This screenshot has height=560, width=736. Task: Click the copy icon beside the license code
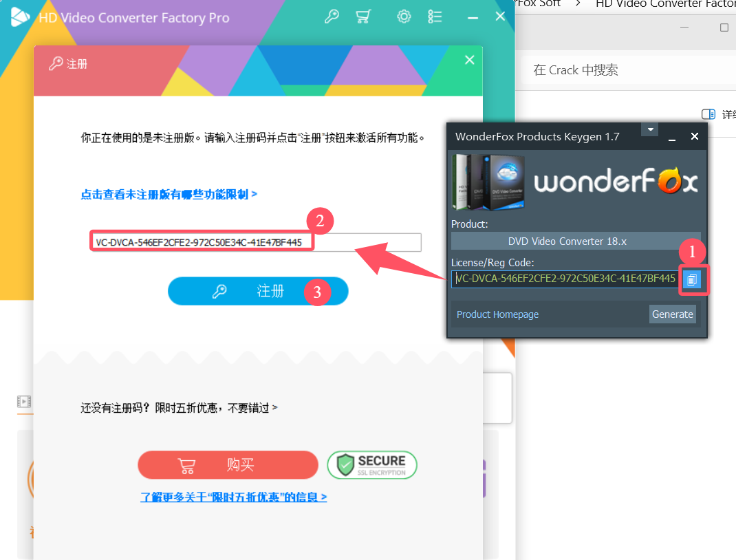693,279
